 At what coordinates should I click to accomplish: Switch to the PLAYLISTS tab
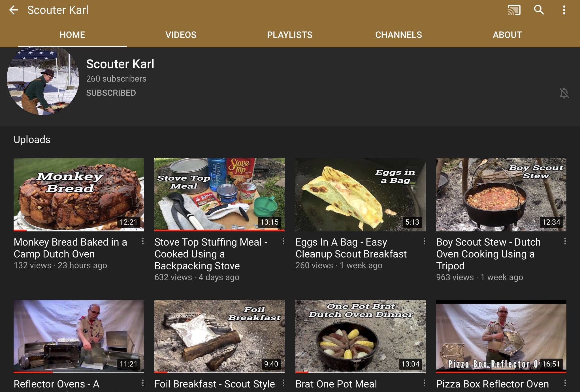point(290,35)
